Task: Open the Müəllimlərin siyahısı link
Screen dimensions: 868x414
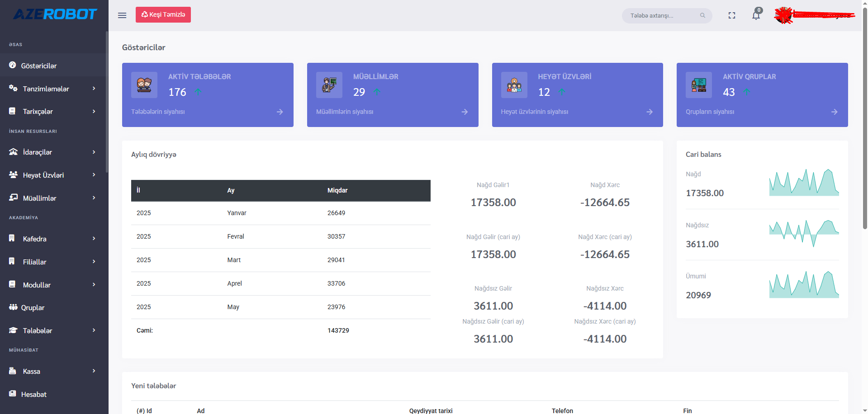Action: [x=345, y=112]
